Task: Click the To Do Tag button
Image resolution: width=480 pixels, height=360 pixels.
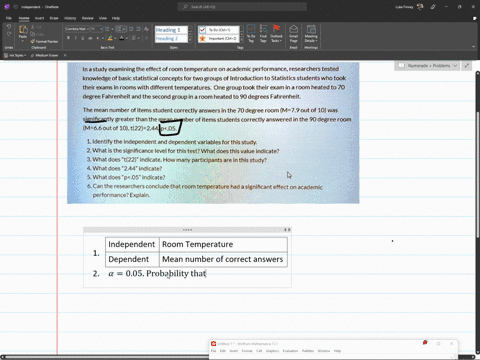Action: [251, 34]
